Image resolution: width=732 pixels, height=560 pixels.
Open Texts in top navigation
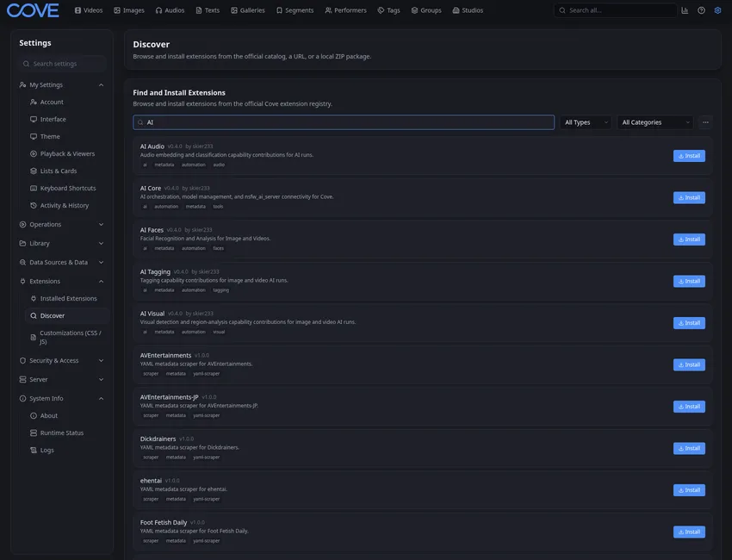point(208,10)
